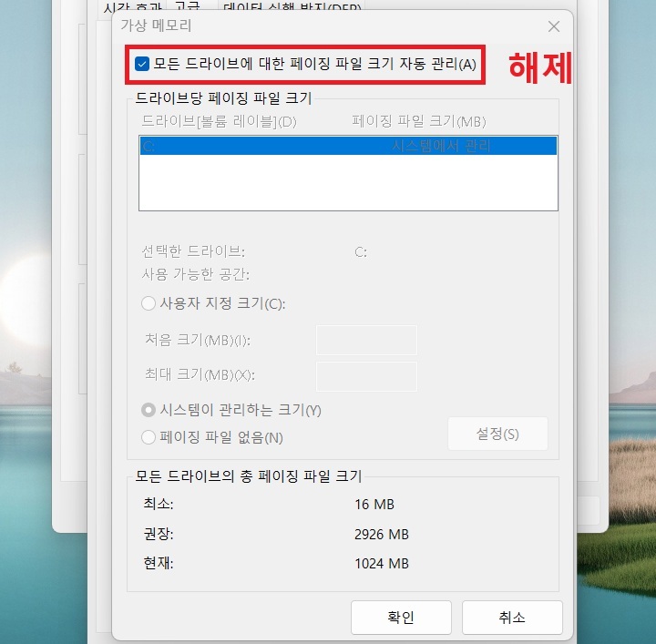Close the 가상 메모리 dialog

coord(554,26)
